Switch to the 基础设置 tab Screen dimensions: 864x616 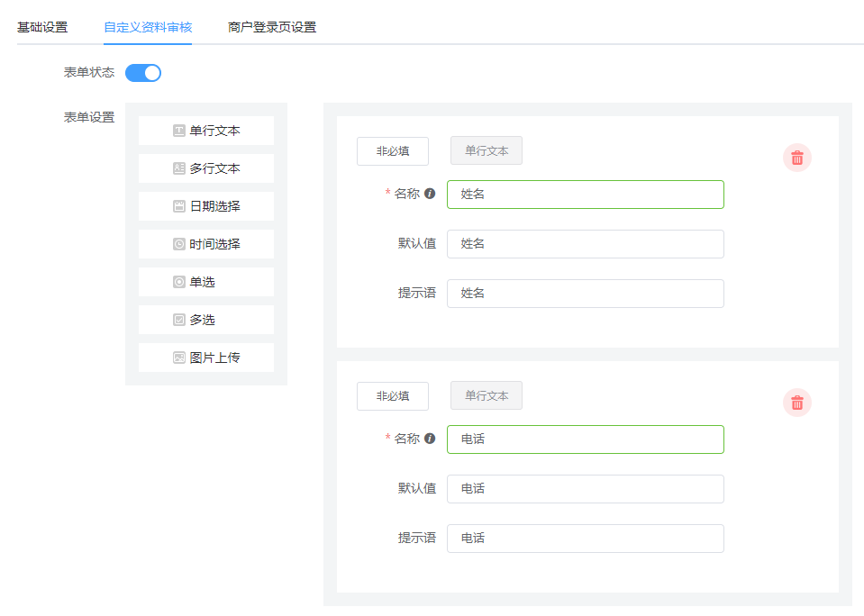coord(42,27)
